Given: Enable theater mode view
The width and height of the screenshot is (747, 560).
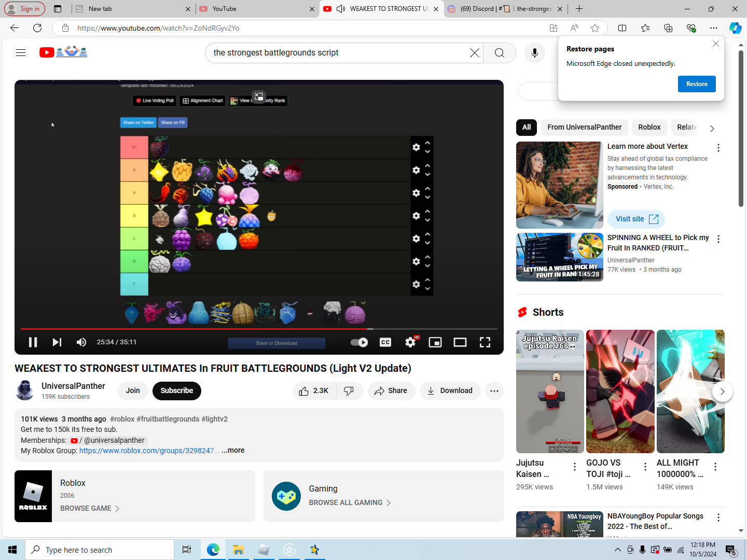Looking at the screenshot, I should (460, 342).
